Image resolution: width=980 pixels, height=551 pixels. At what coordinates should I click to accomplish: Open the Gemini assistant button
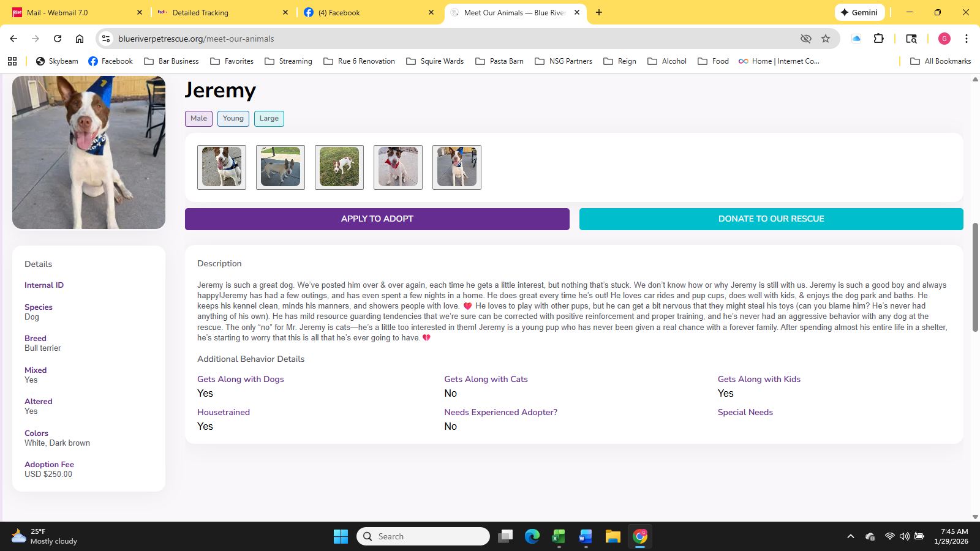point(859,12)
